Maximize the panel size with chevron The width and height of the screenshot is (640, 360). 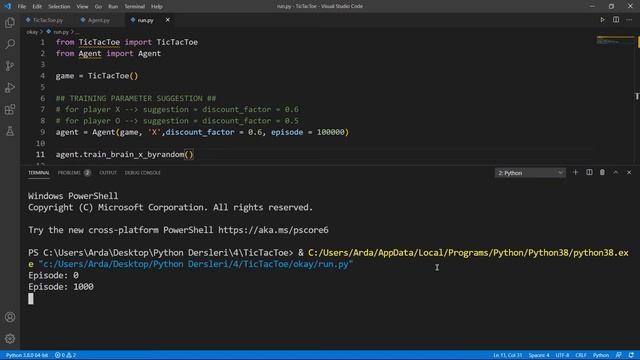(x=616, y=173)
